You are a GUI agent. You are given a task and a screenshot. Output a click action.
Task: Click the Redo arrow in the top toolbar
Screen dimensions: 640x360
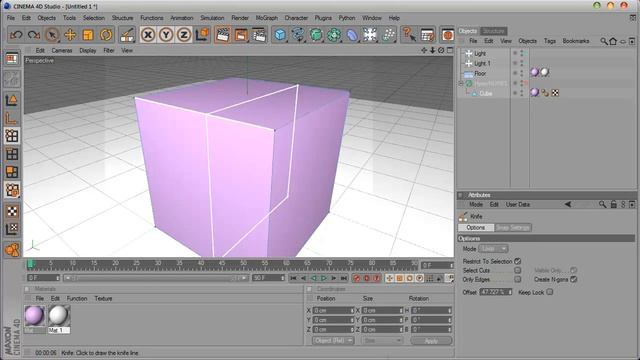[34, 35]
